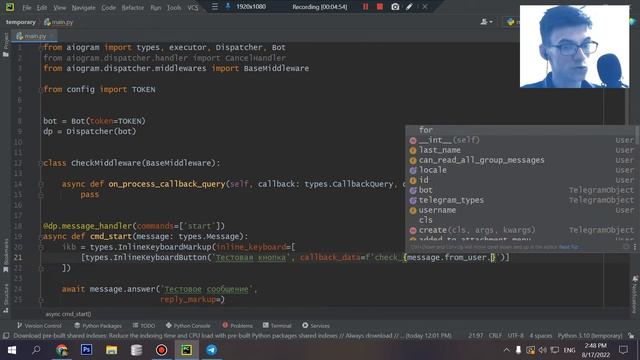Open Chrome from the taskbar
The height and width of the screenshot is (360, 640).
tap(62, 350)
